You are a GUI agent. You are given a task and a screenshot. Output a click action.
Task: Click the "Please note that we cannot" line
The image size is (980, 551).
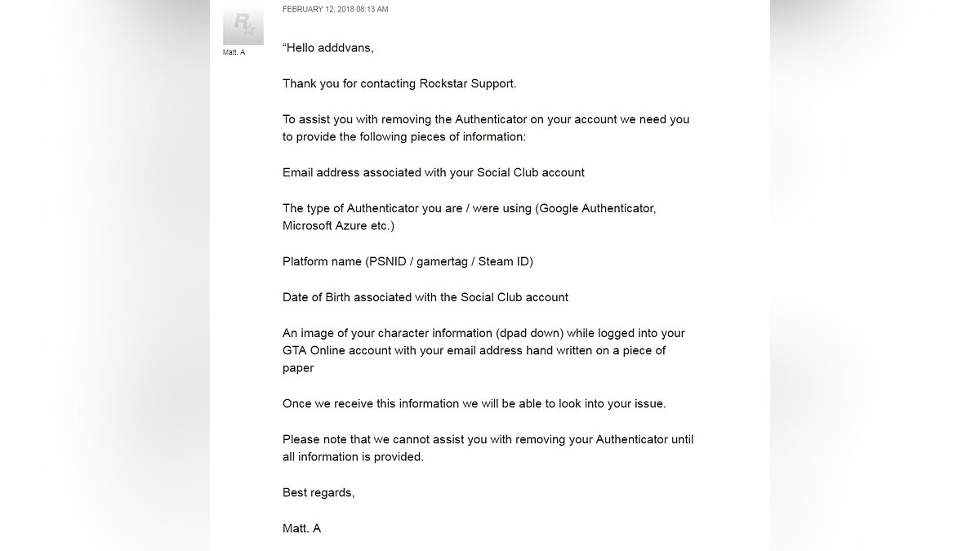pos(488,439)
